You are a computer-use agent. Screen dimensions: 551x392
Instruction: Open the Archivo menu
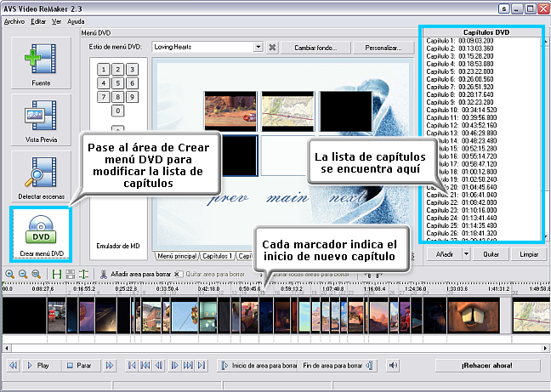pyautogui.click(x=14, y=21)
